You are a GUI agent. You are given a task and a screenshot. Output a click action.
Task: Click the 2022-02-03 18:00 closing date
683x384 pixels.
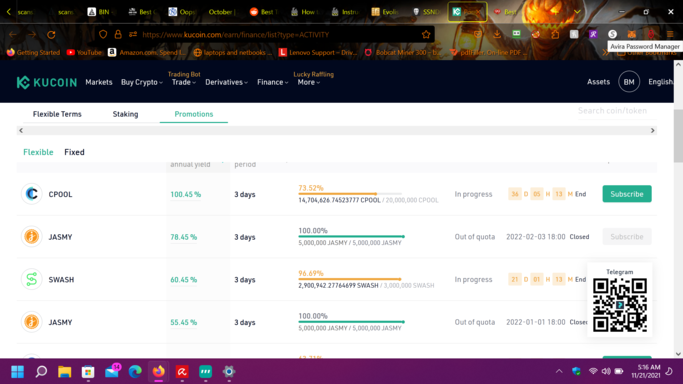tap(535, 236)
